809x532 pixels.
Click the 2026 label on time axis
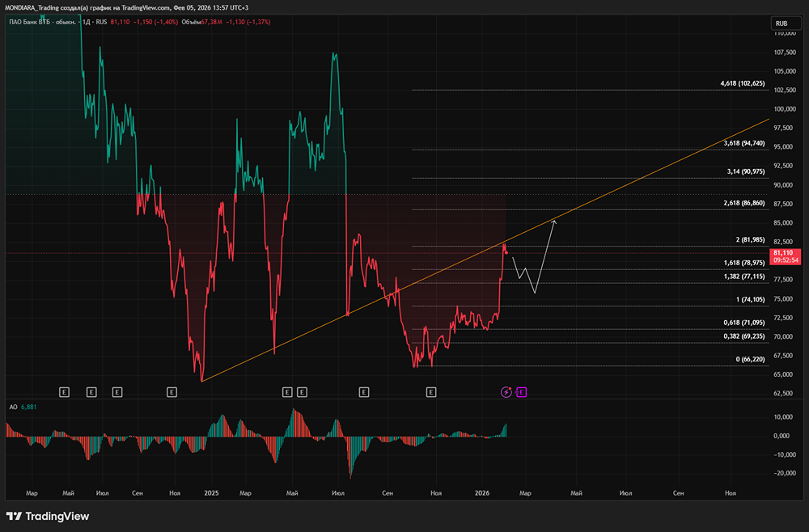coord(482,493)
